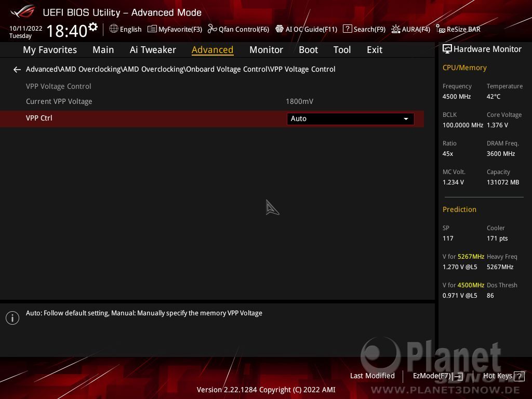Open AURA lighting icon
532x399 pixels.
[395, 29]
